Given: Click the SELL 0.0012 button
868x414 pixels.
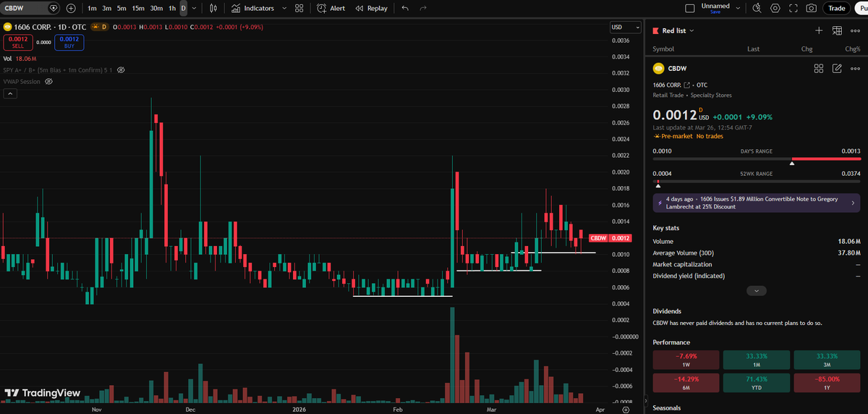Looking at the screenshot, I should (17, 42).
